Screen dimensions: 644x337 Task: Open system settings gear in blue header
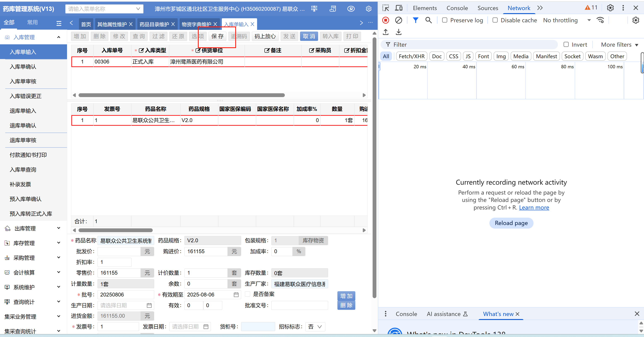(x=368, y=9)
